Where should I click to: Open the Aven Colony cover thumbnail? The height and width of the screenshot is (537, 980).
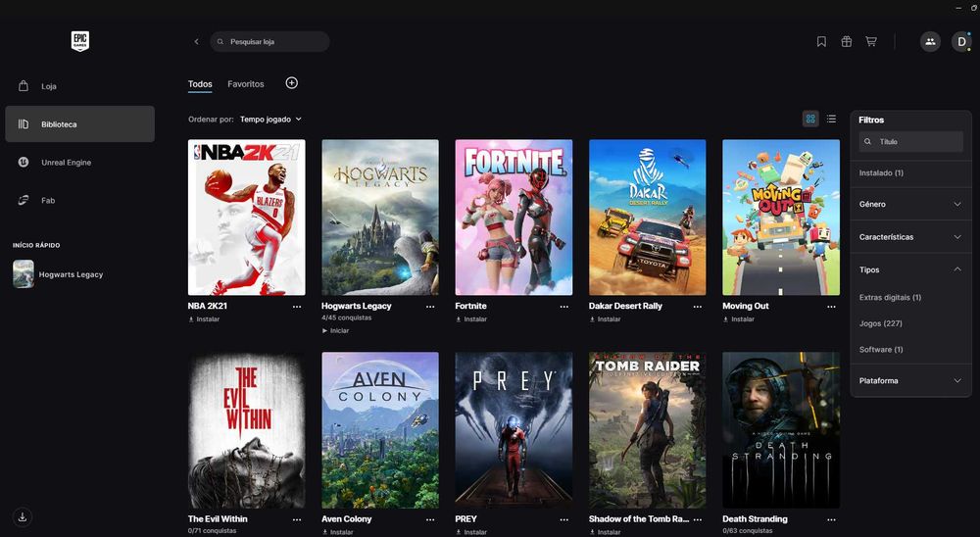(x=380, y=430)
